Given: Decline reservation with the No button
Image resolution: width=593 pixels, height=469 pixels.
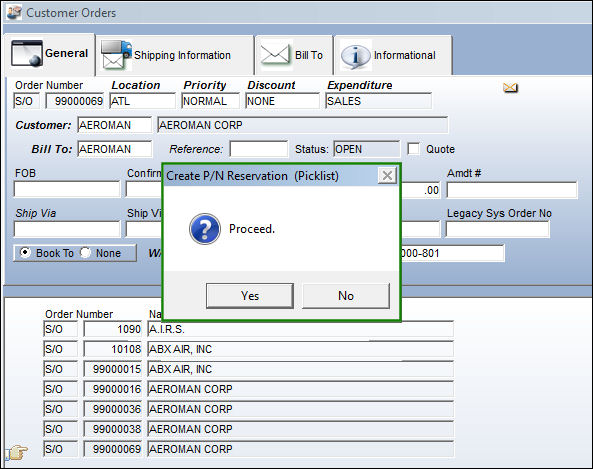Looking at the screenshot, I should [x=346, y=296].
